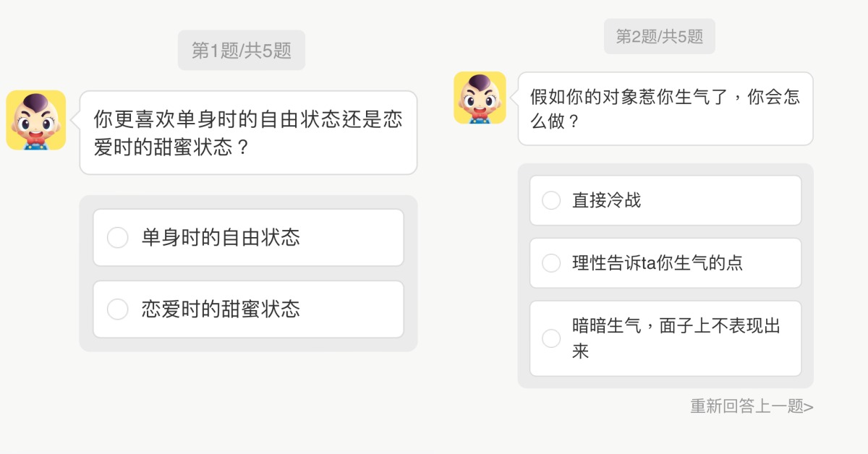Select the radio circle for 理性告诉ta你生气的点
868x454 pixels.
pos(551,262)
